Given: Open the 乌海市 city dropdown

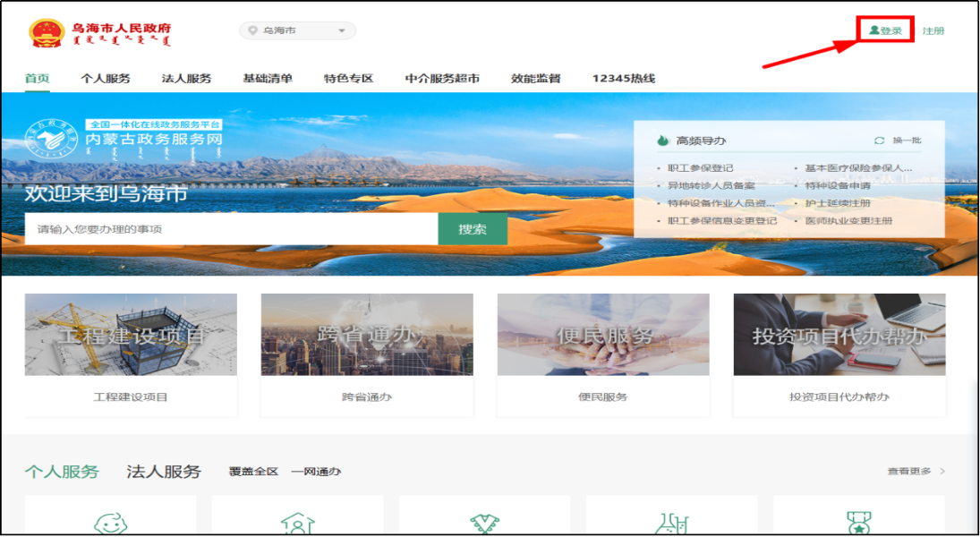Looking at the screenshot, I should tap(297, 30).
